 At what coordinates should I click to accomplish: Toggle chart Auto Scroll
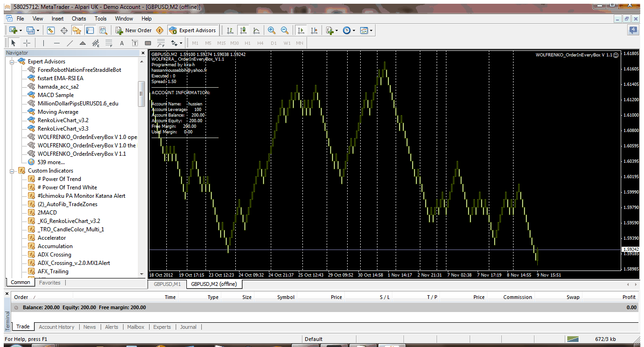click(301, 30)
